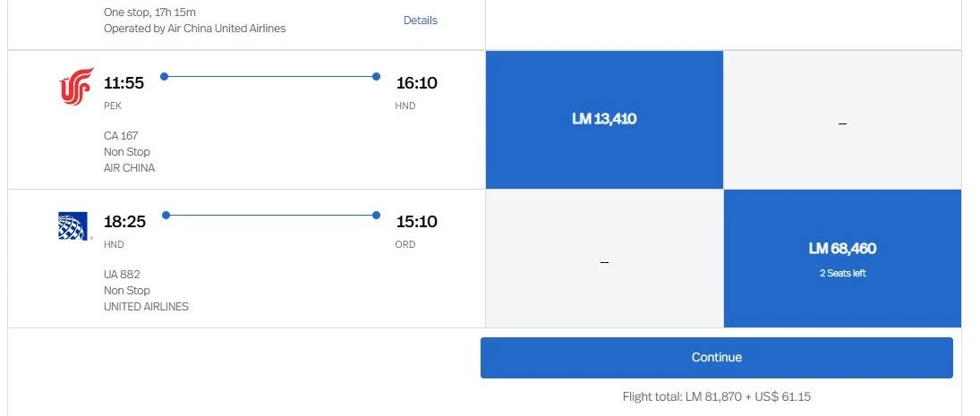The image size is (980, 416).
Task: Click the 18:25 departure time
Action: [124, 221]
